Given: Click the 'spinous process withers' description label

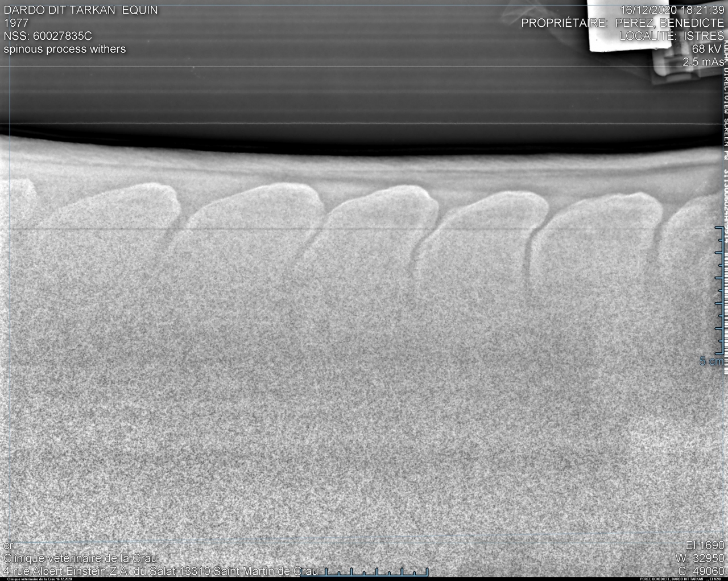Looking at the screenshot, I should point(65,49).
